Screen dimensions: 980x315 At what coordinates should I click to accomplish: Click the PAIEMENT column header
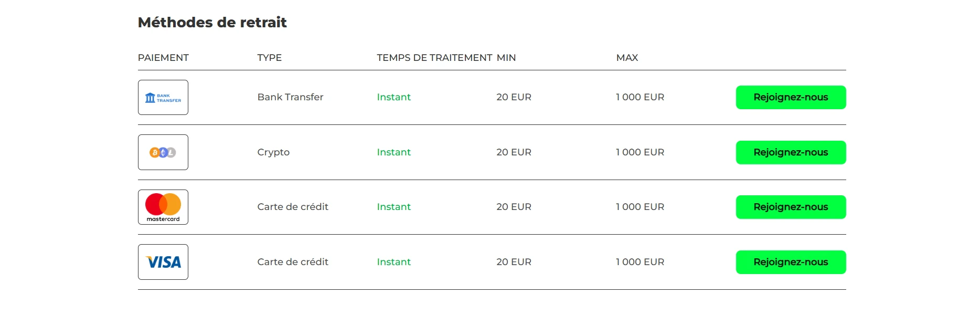[x=163, y=58]
